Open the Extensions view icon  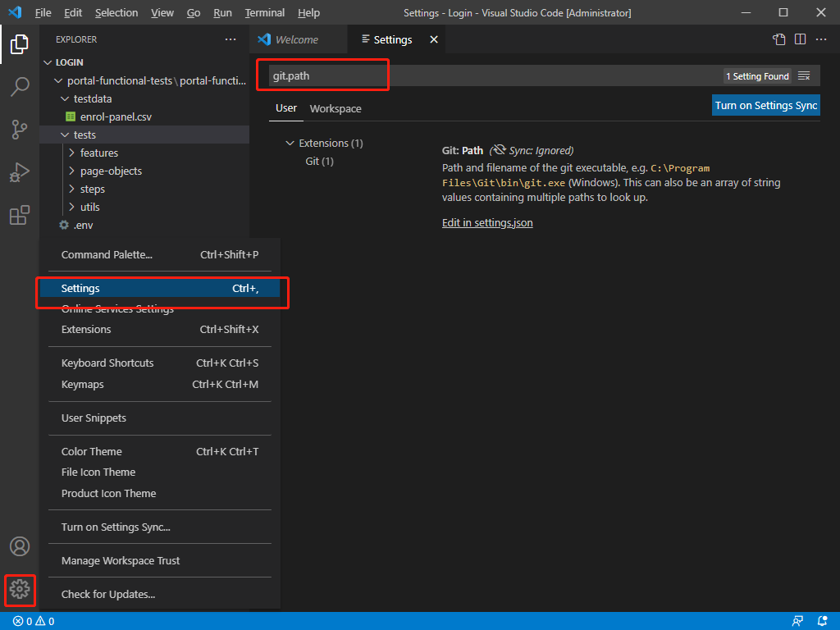coord(19,215)
